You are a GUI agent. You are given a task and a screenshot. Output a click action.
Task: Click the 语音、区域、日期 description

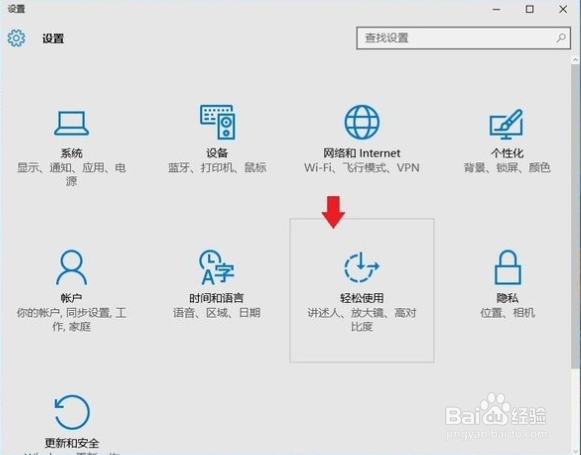point(217,313)
